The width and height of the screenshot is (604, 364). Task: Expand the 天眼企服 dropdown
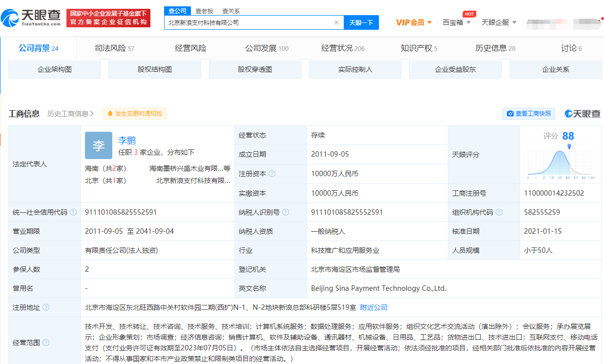tap(499, 22)
